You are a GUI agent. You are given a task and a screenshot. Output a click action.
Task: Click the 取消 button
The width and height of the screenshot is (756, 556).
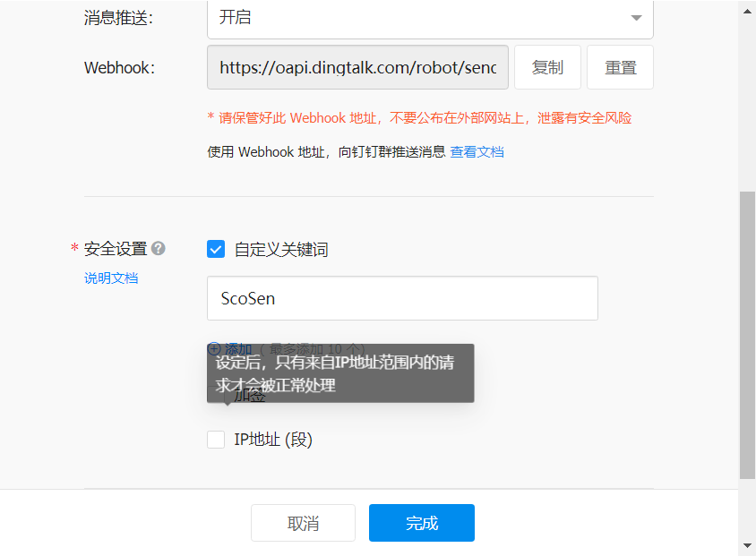pos(303,524)
